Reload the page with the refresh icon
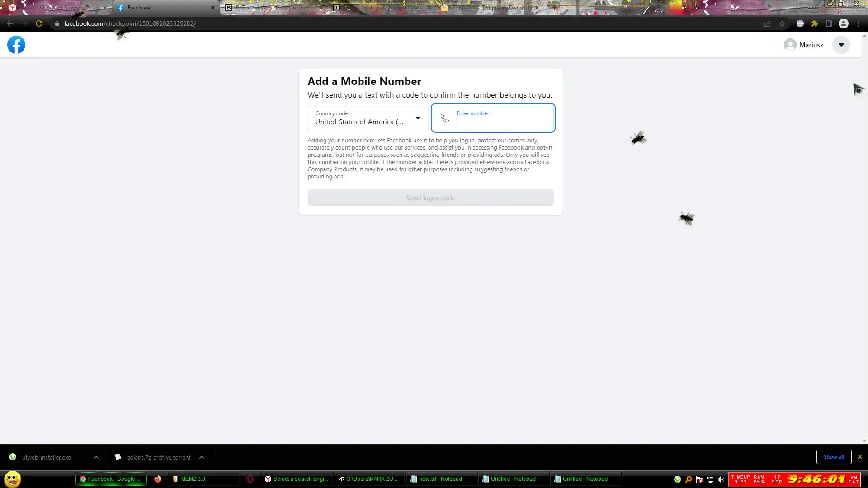The width and height of the screenshot is (868, 488). pos(39,23)
